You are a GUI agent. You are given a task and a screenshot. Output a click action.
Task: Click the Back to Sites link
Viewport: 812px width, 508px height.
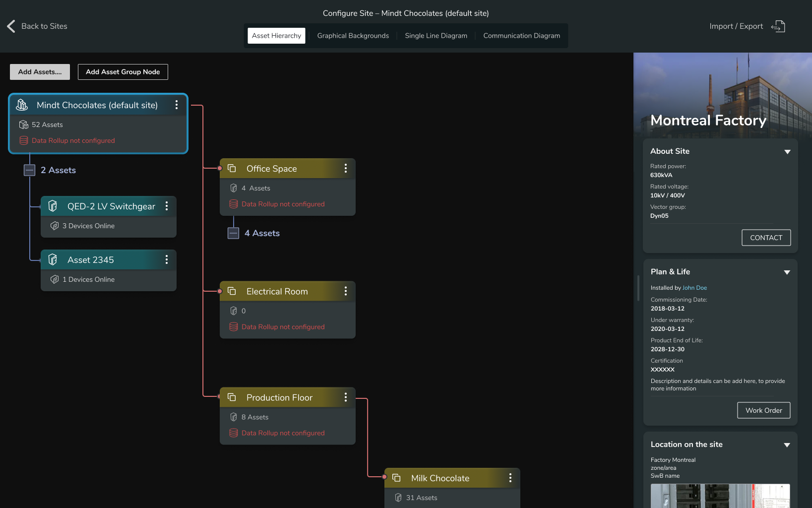tap(44, 26)
